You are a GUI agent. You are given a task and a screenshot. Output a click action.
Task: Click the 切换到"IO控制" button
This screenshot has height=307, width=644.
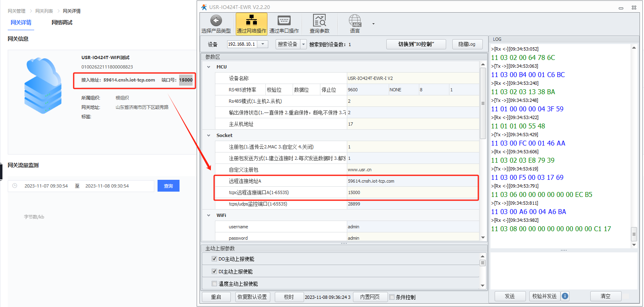416,44
